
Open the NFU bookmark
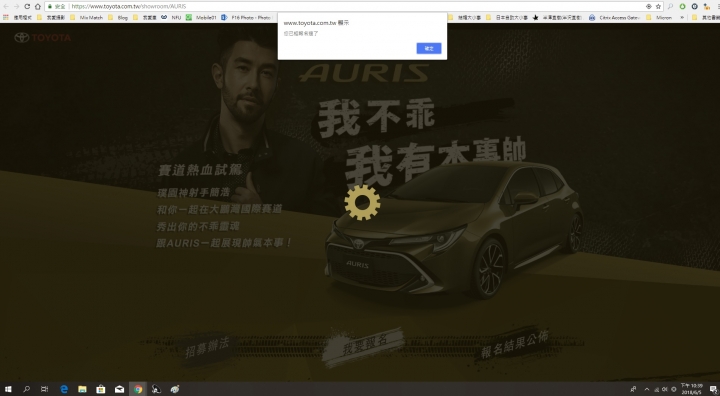171,17
